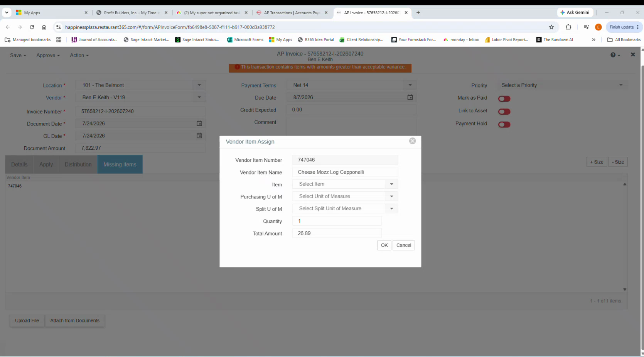Switch to the Distribution tab
Viewport: 644px width, 357px height.
tap(78, 164)
